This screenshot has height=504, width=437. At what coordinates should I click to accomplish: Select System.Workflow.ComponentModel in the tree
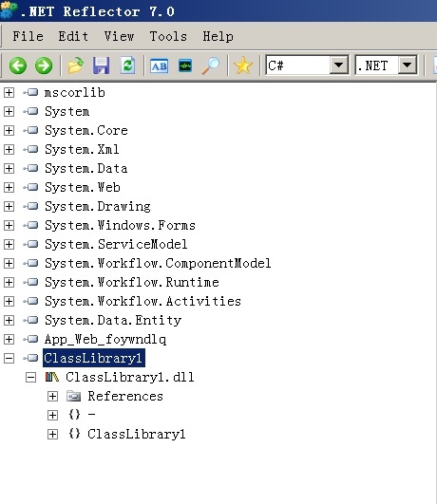pos(158,263)
